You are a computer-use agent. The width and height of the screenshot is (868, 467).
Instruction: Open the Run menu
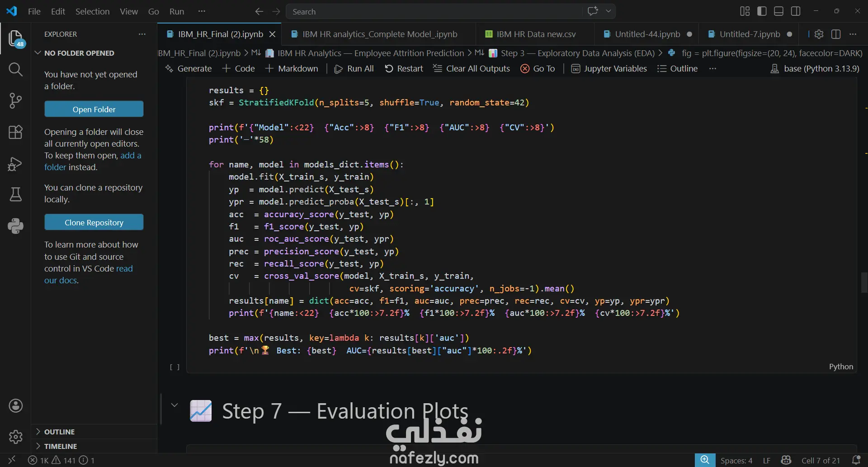[x=177, y=11]
